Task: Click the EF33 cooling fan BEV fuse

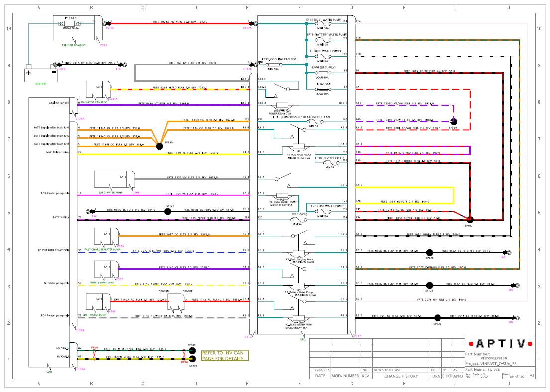Action: tap(274, 65)
